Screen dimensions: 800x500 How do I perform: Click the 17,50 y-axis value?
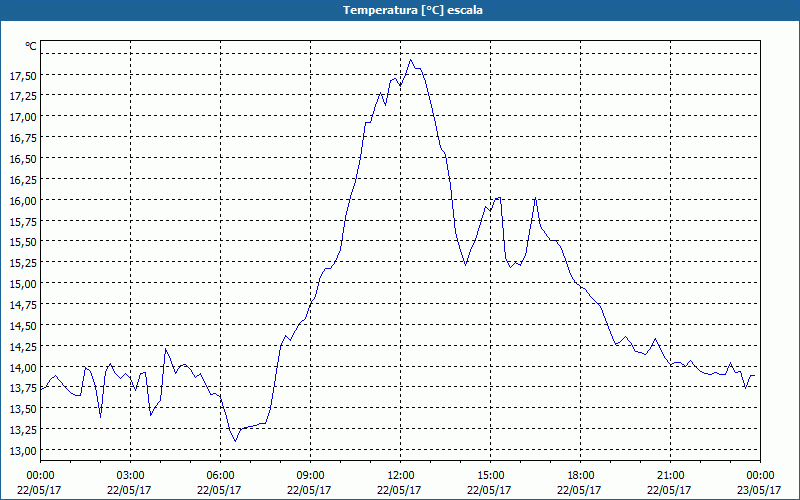coord(23,76)
